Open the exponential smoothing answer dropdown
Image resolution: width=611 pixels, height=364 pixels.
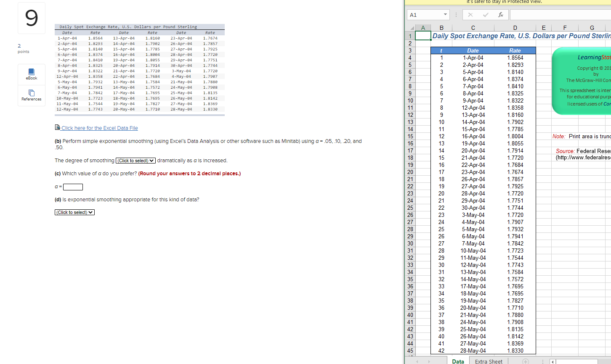tap(74, 212)
